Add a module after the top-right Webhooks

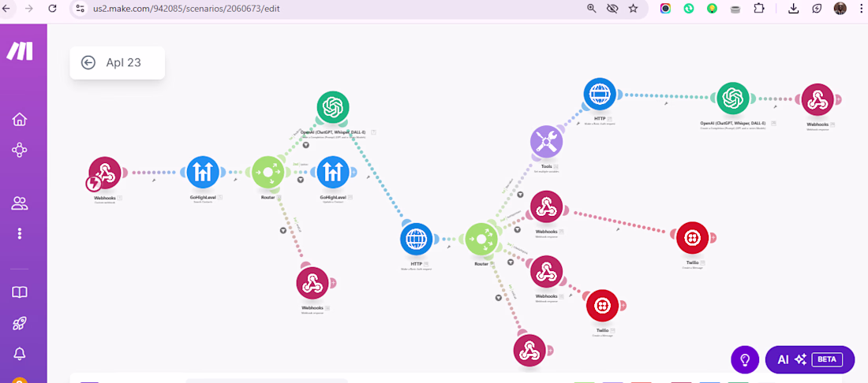(838, 99)
